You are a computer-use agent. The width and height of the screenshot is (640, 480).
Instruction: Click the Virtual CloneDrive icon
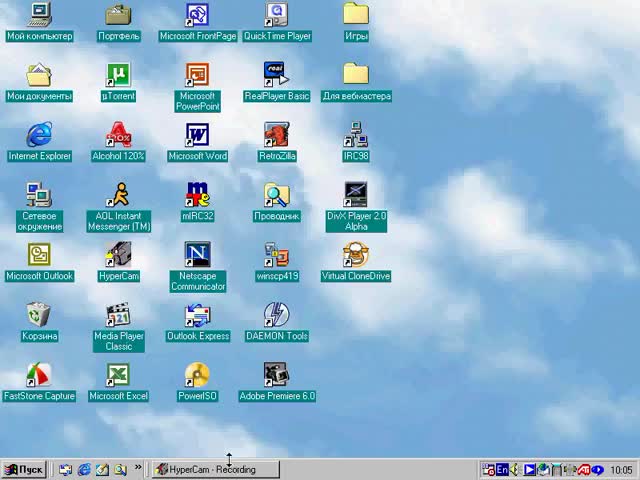[x=356, y=255]
